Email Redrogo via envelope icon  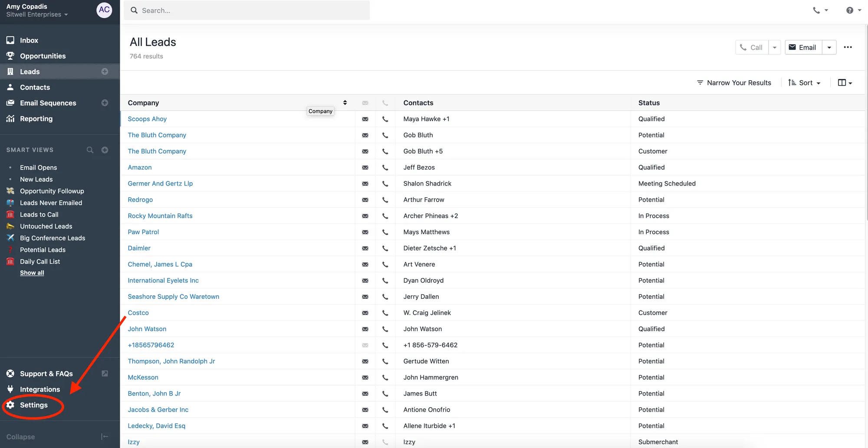coord(365,200)
